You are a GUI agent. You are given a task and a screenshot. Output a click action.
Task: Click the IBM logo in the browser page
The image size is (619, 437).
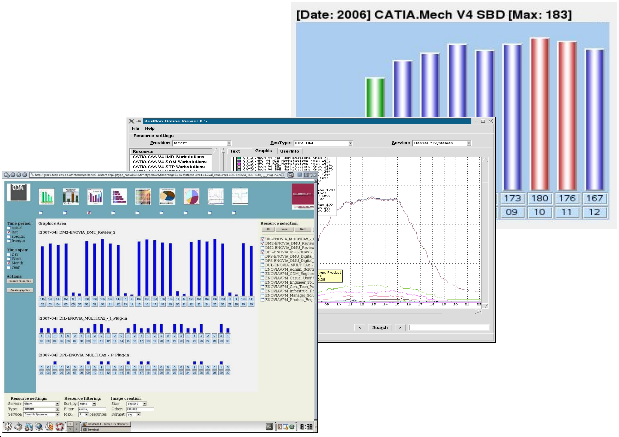pos(18,192)
